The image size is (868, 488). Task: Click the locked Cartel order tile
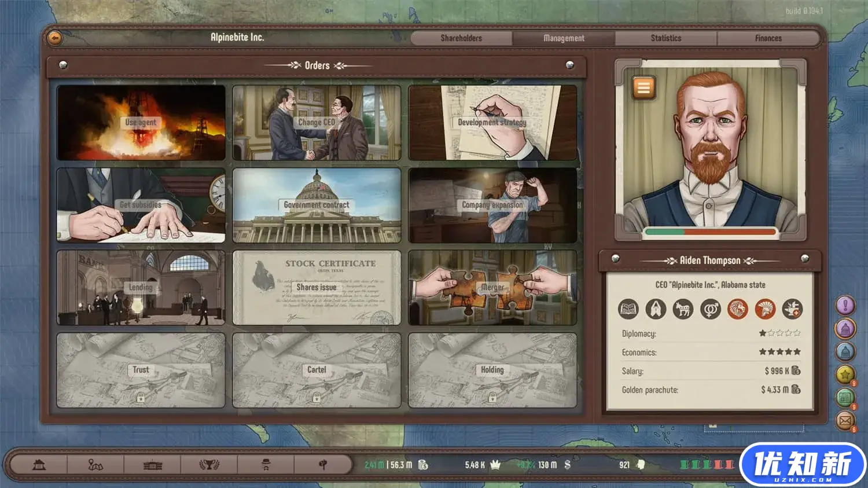click(x=317, y=370)
